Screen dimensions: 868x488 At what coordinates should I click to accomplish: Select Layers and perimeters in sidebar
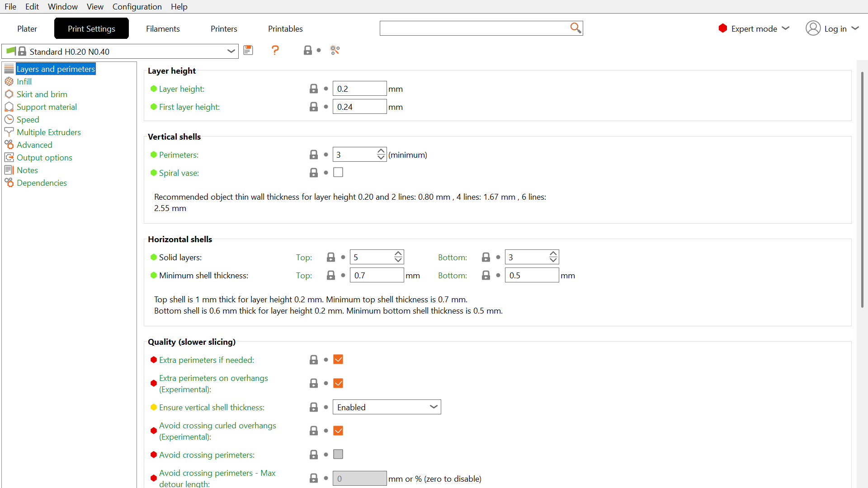(56, 69)
